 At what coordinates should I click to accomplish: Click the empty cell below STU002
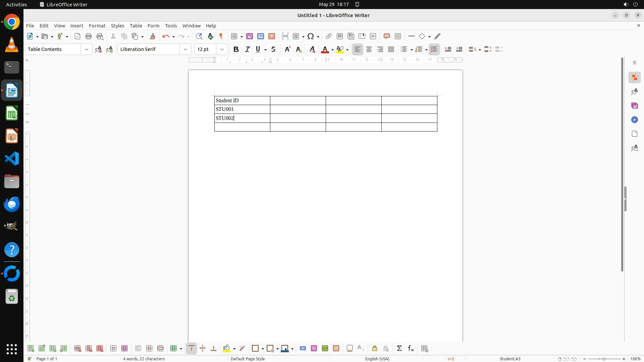coord(242,127)
